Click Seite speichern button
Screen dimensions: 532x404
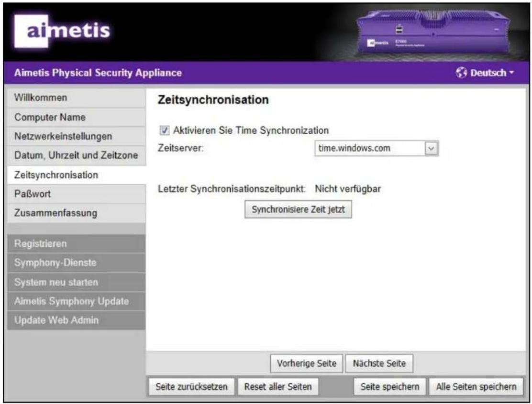(389, 387)
